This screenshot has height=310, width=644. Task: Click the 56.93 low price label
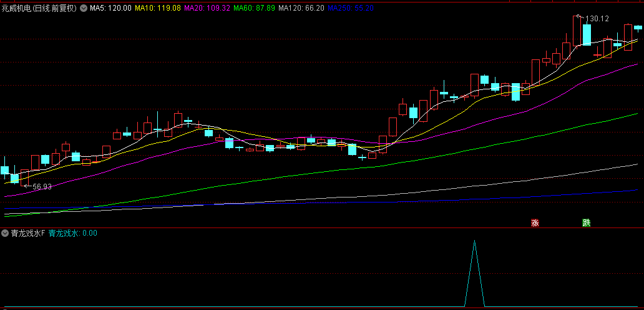point(42,187)
